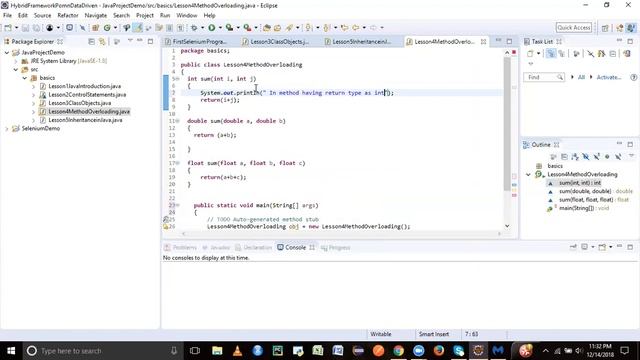Open the Run button dropdown arrow
Screen dimensions: 640x360
[220, 28]
